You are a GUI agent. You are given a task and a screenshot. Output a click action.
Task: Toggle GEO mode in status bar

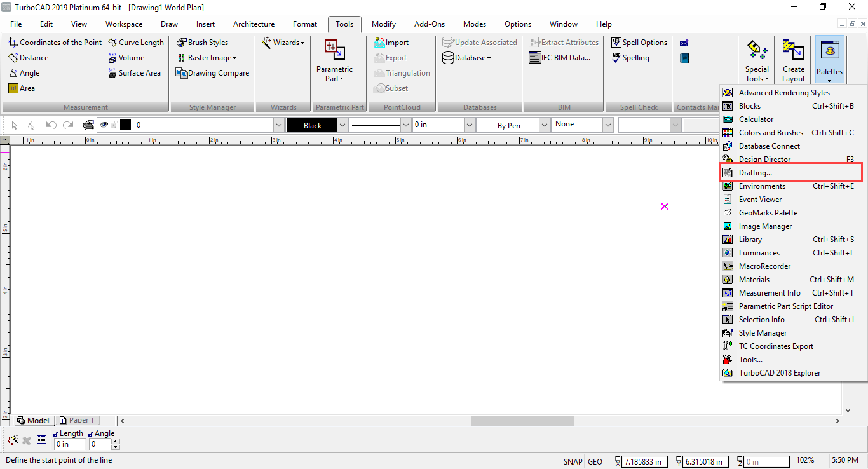click(x=595, y=462)
